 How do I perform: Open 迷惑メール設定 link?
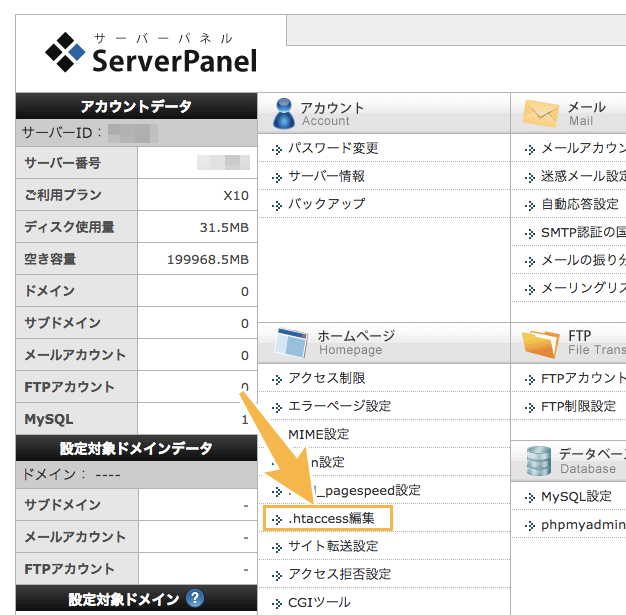pos(583,176)
